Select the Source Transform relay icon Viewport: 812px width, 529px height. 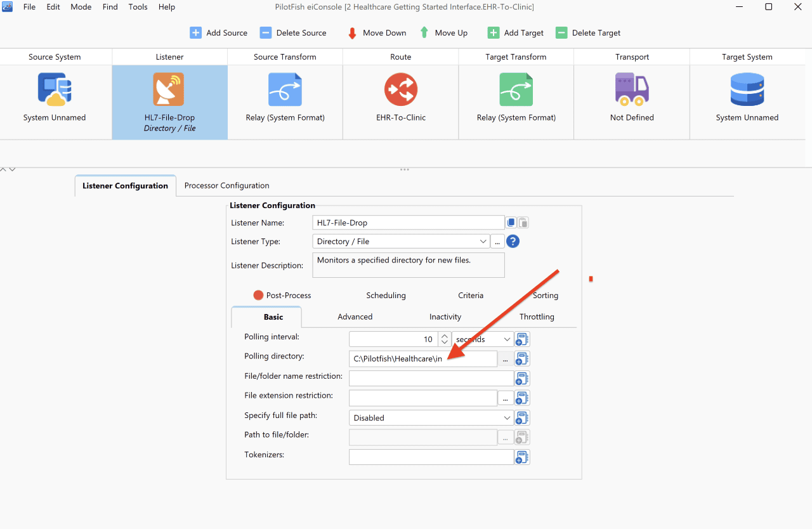(x=285, y=89)
